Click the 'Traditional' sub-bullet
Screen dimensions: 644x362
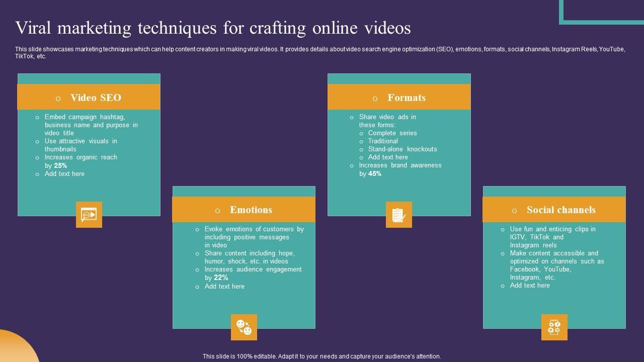click(383, 141)
